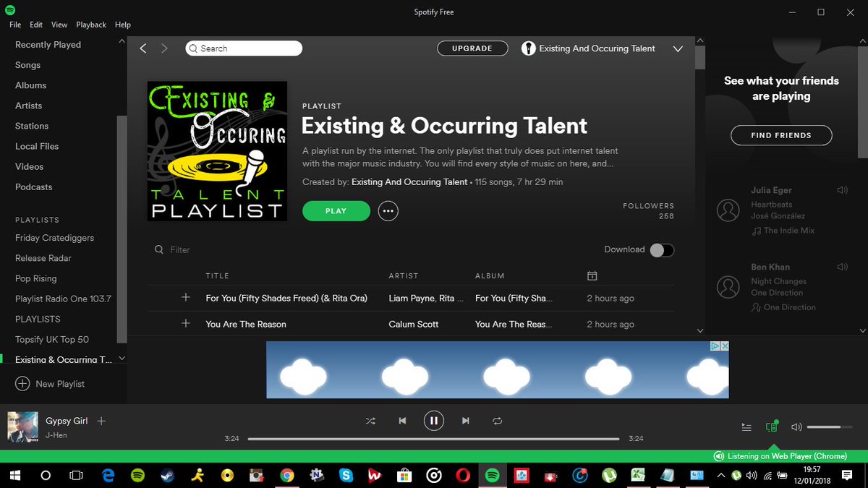Sort tracks by date added calendar icon

pyautogui.click(x=592, y=275)
